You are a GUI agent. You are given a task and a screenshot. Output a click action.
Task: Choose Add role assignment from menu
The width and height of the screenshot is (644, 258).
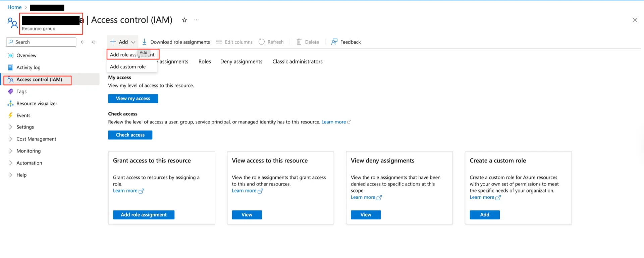132,55
